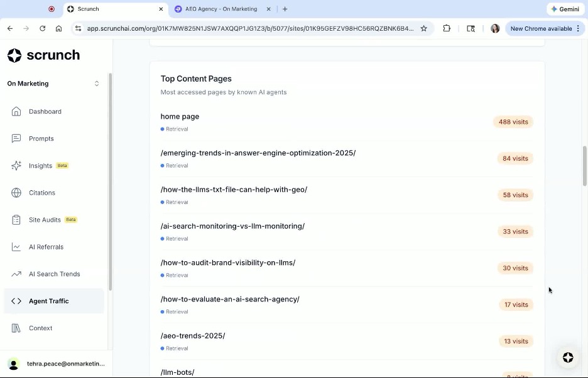
Task: Click the scrunch logo mark
Action: pos(14,55)
